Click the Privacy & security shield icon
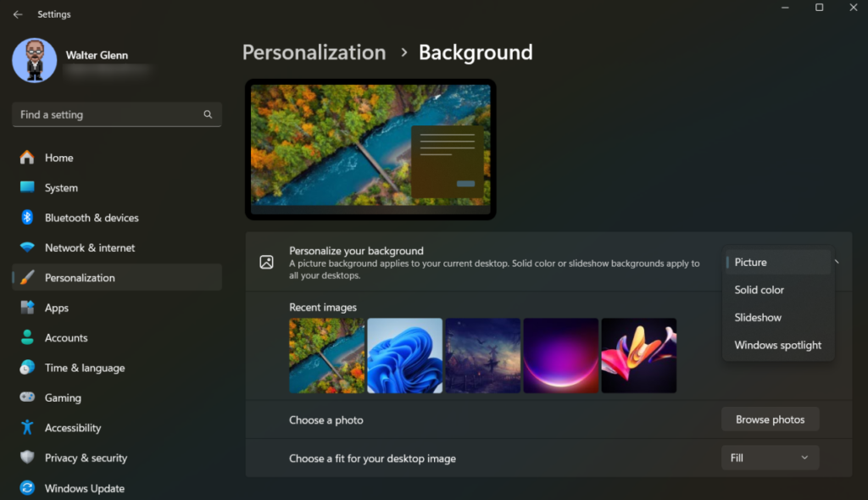 pos(27,458)
